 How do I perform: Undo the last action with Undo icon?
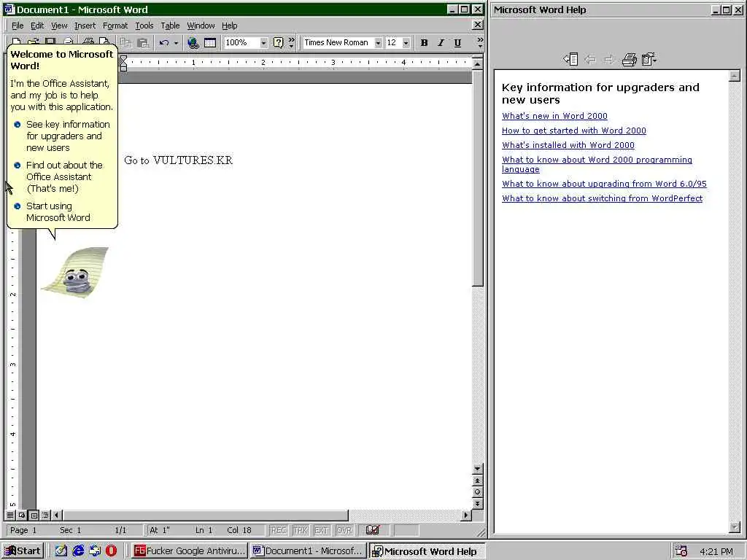pos(164,43)
